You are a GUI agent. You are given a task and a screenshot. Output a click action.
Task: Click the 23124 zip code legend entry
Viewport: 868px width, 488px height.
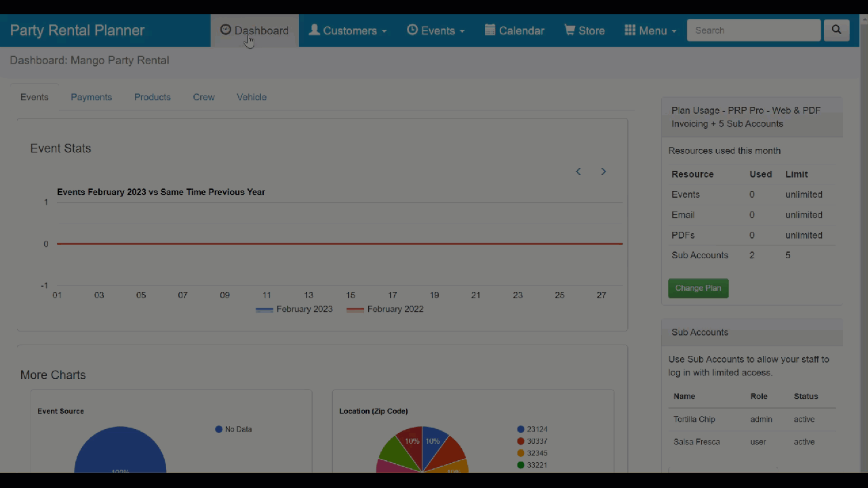[x=532, y=429]
